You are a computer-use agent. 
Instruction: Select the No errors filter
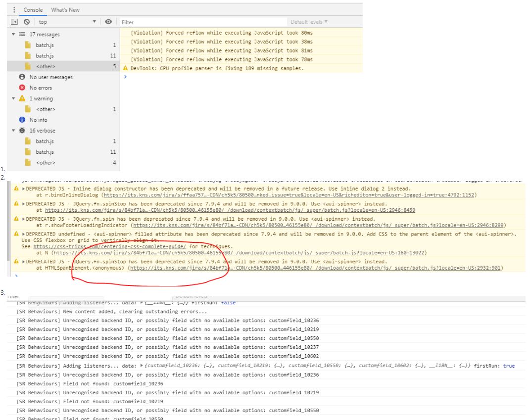41,88
